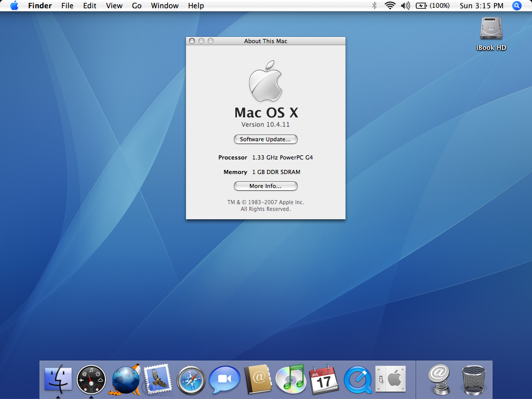Click the Bluetooth status icon
Image resolution: width=532 pixels, height=399 pixels.
pos(374,5)
